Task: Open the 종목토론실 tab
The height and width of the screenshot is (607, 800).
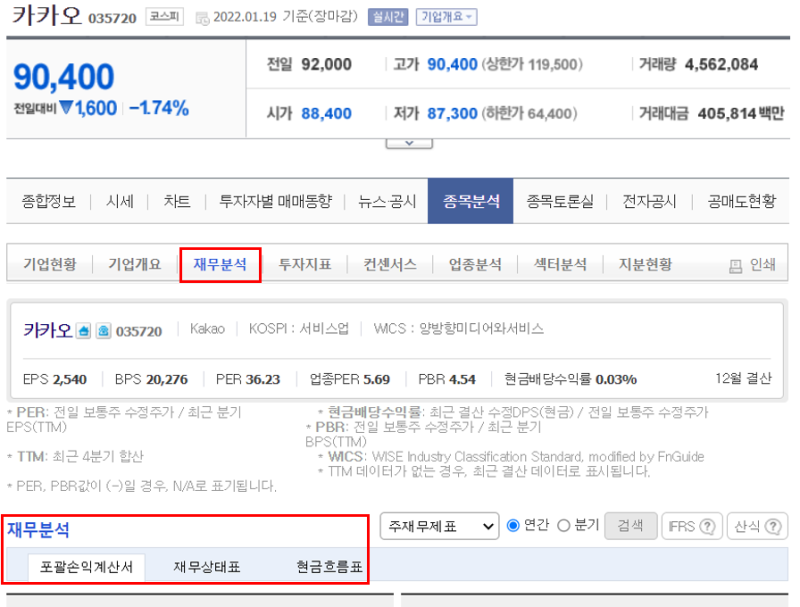Action: coord(560,201)
